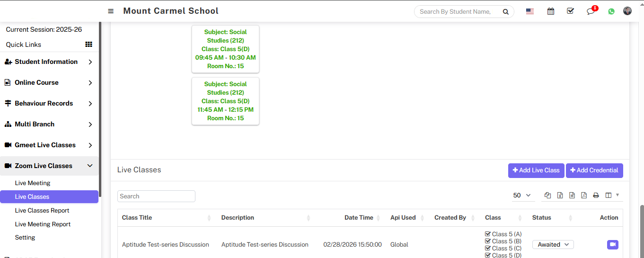
Task: Export the live classes list as PDF
Action: pyautogui.click(x=584, y=196)
